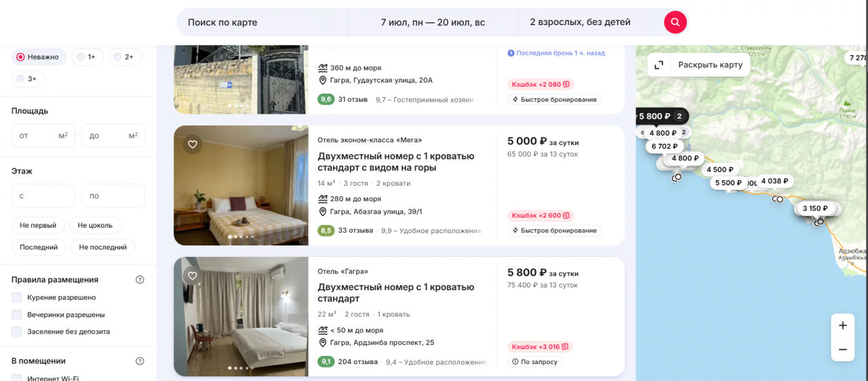Open help icon next to Правила размещения
This screenshot has width=868, height=381.
(140, 280)
